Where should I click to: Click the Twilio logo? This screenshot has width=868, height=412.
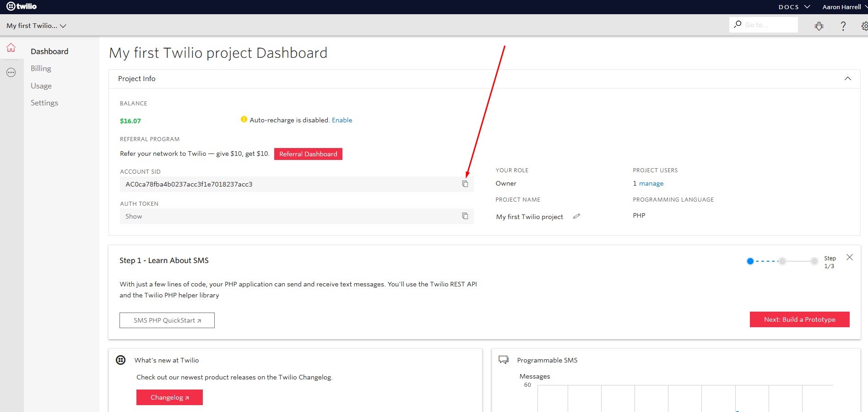pyautogui.click(x=22, y=6)
